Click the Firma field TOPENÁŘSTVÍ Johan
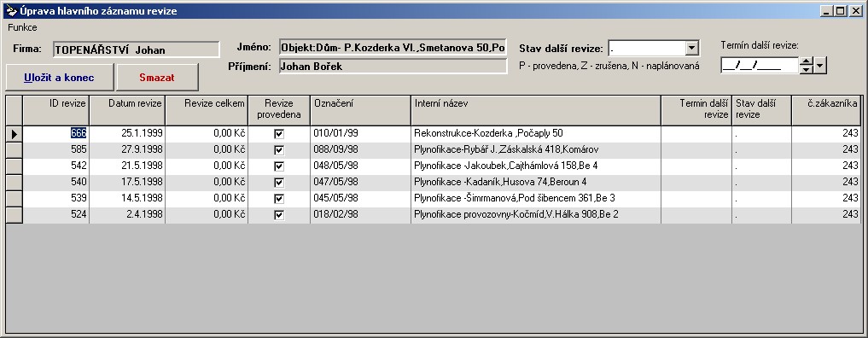 [x=137, y=50]
